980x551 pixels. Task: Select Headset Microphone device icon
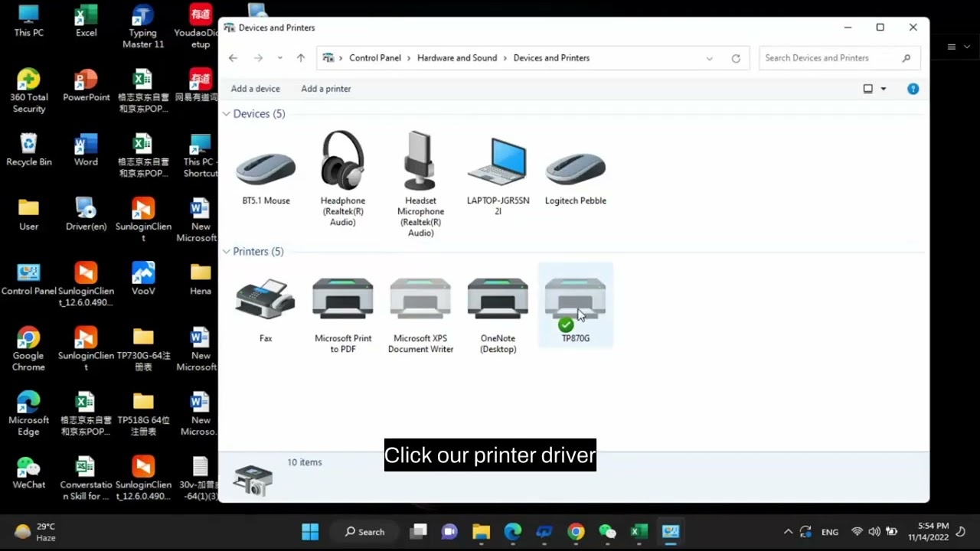pos(420,161)
